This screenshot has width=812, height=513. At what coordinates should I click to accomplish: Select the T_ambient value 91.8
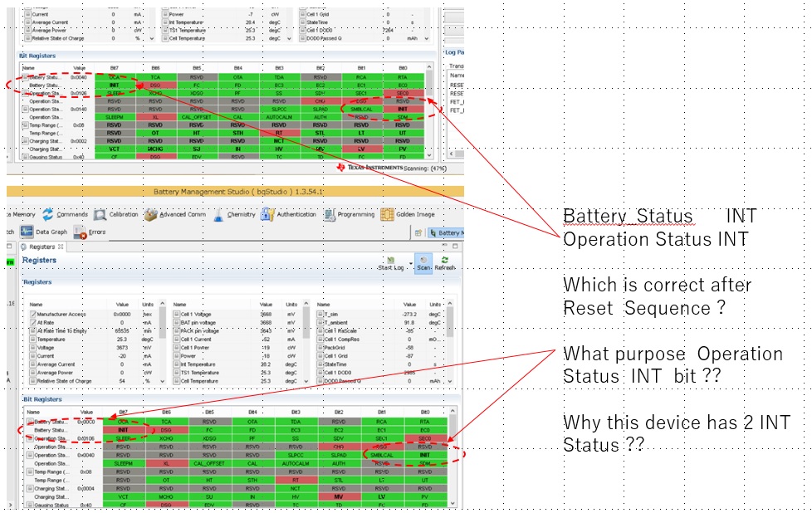pos(409,323)
